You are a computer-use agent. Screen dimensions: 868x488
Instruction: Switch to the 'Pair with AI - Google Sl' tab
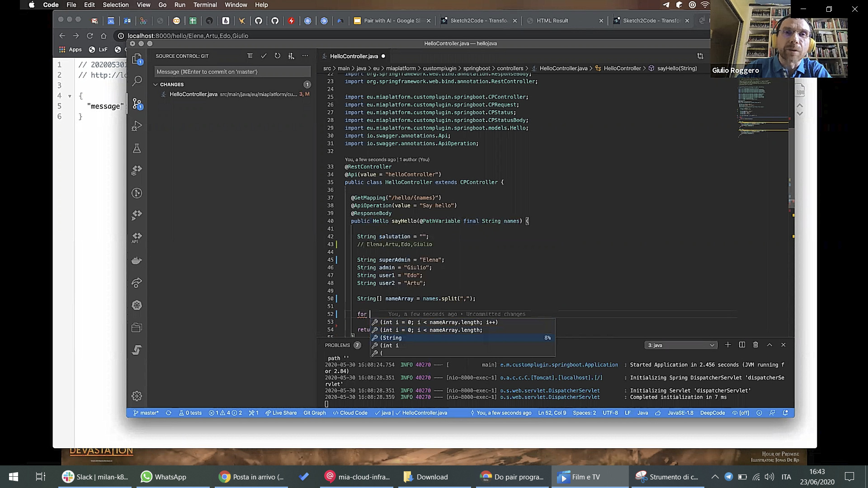point(392,20)
